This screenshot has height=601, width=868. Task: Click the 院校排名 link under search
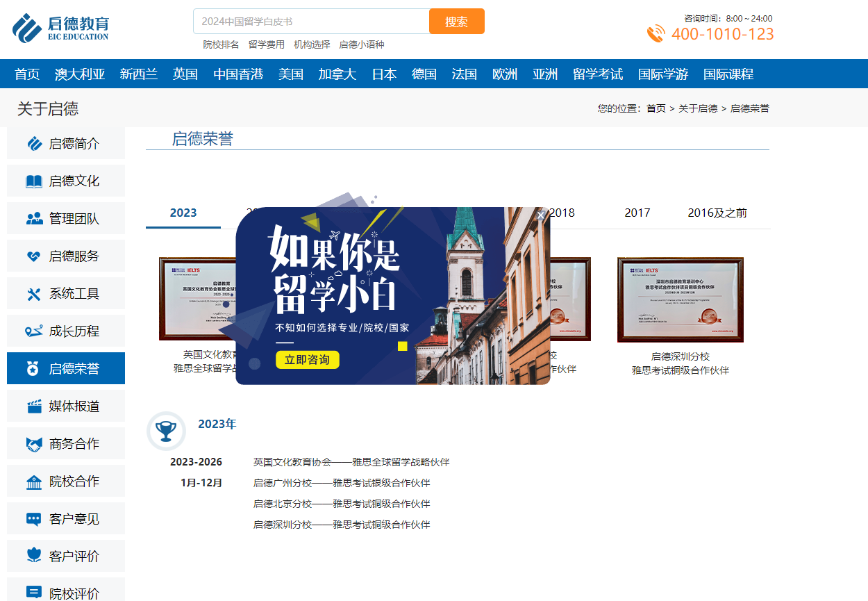(221, 44)
